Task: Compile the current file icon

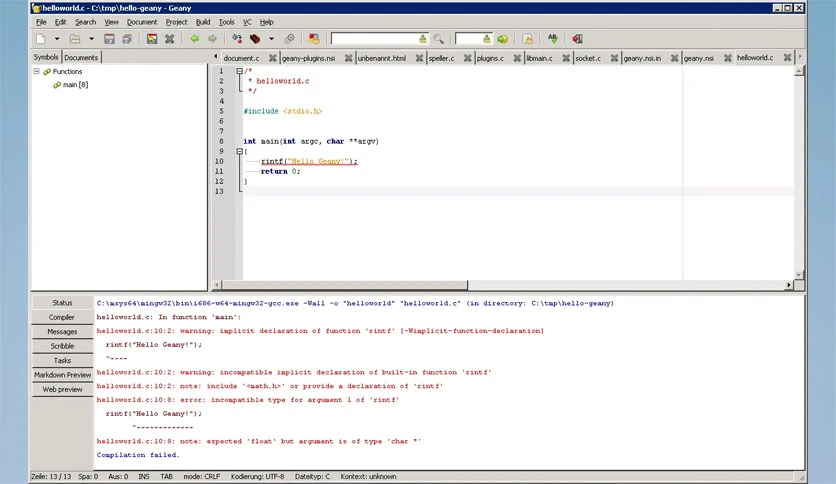Action: [x=237, y=39]
